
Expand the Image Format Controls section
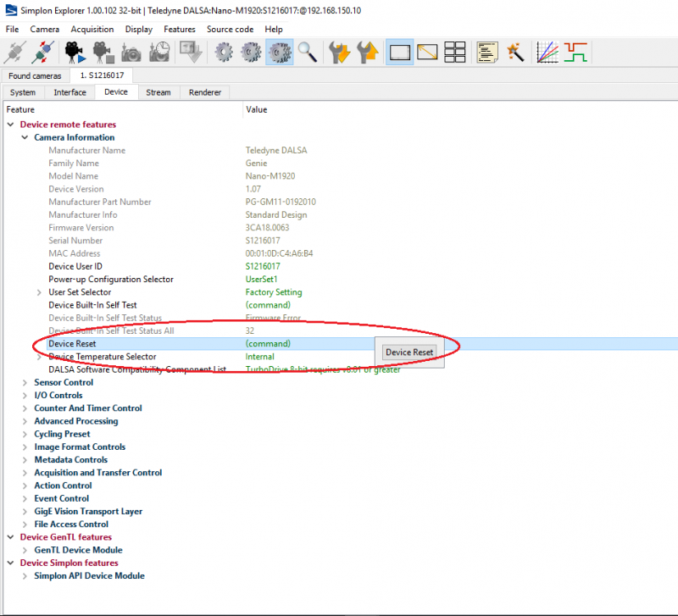pyautogui.click(x=25, y=447)
